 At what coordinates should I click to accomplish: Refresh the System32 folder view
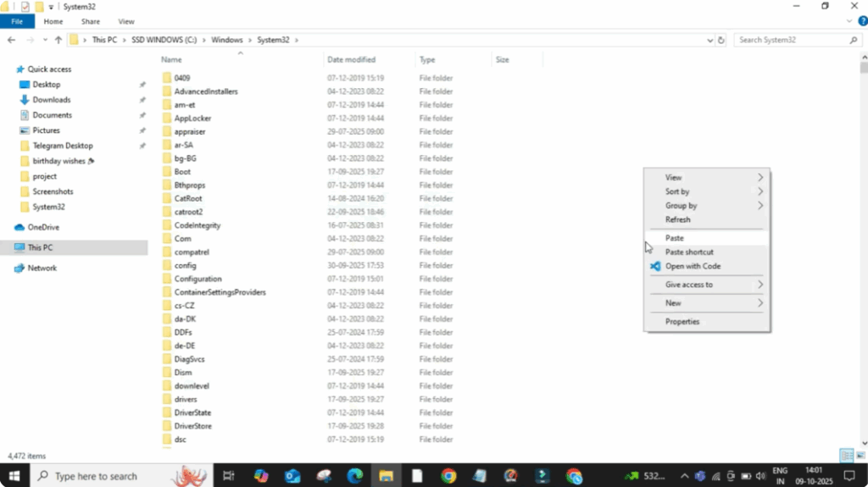[x=721, y=40]
